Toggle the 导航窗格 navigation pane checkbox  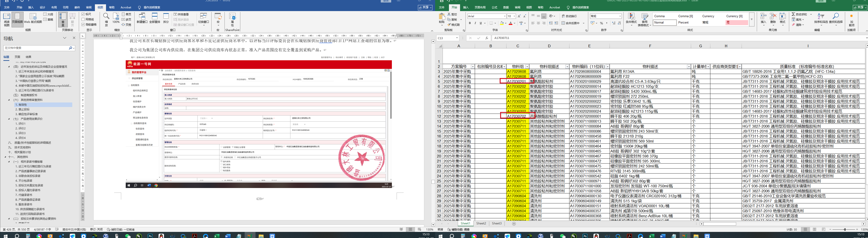[83, 25]
